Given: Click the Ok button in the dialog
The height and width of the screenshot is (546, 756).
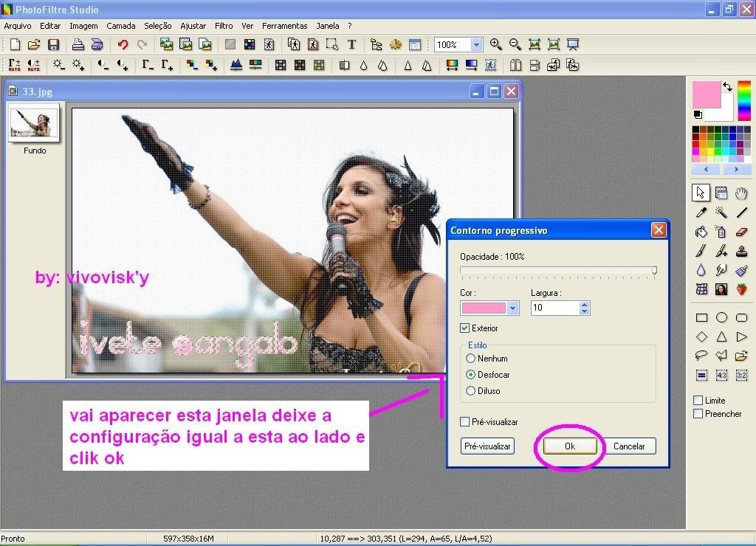Looking at the screenshot, I should click(x=570, y=446).
